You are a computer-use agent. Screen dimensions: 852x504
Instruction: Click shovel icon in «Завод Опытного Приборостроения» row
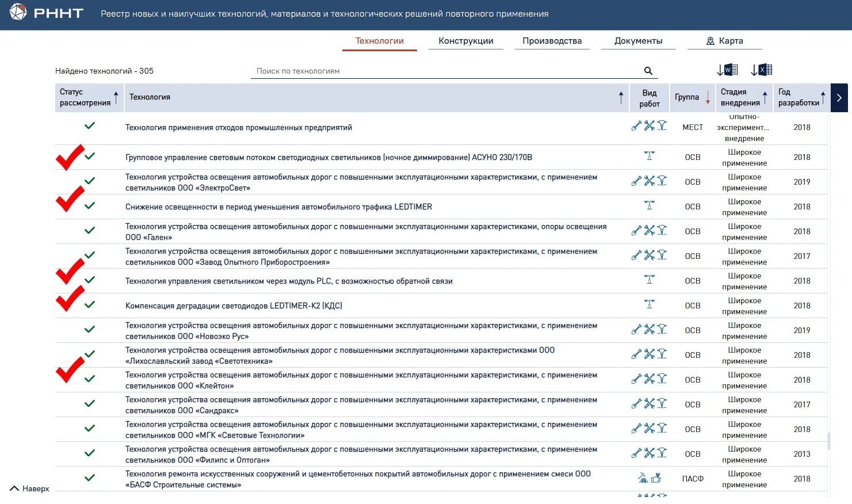click(636, 255)
